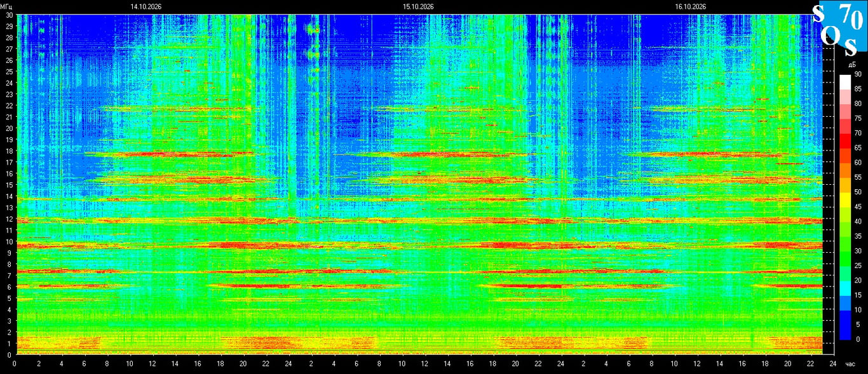
Task: Click the 16.10.2026 date label
Action: click(x=691, y=6)
